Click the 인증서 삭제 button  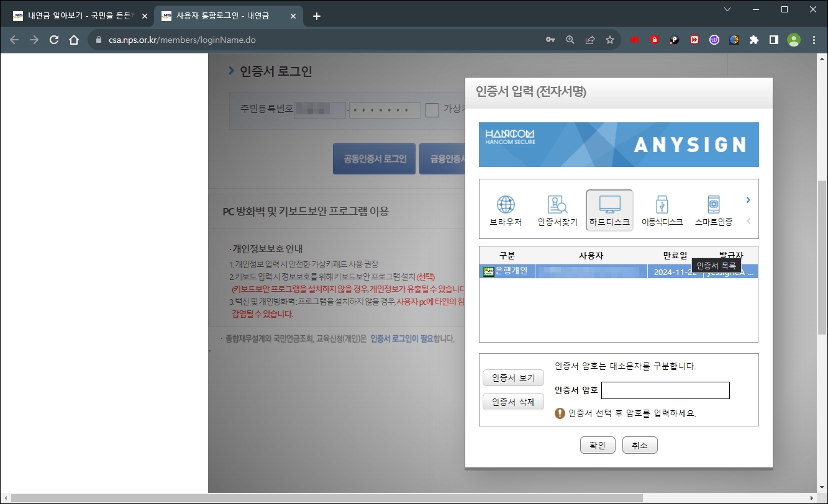pos(513,402)
